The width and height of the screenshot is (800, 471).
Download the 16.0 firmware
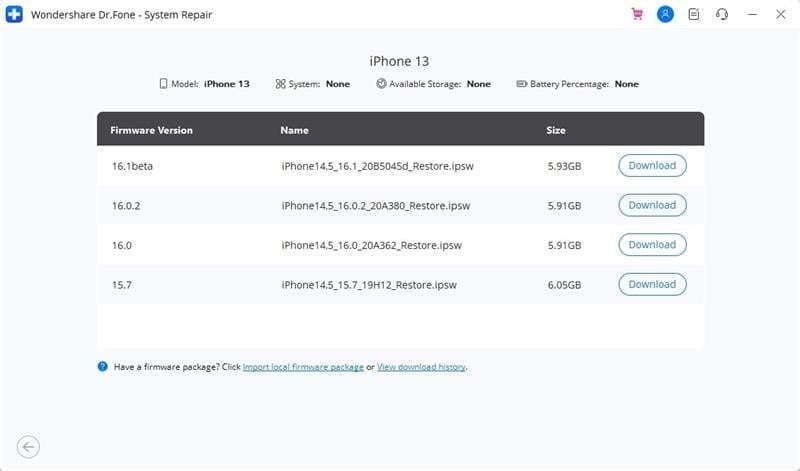pyautogui.click(x=652, y=245)
